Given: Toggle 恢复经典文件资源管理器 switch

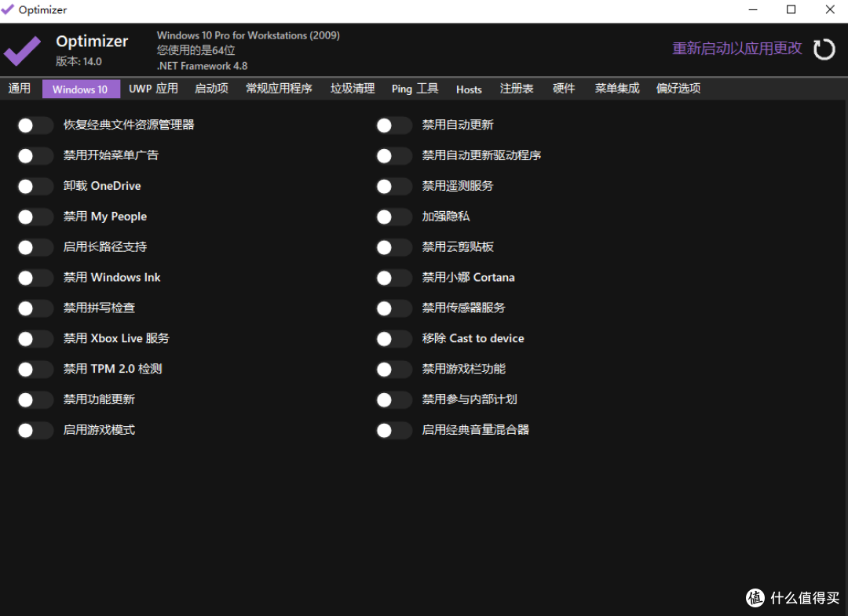Looking at the screenshot, I should click(x=35, y=126).
